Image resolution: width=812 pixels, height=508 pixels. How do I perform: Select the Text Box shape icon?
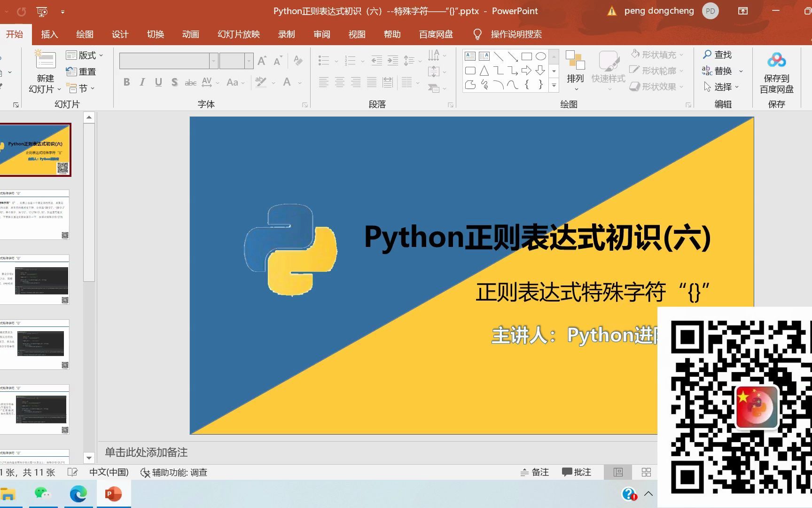(470, 56)
